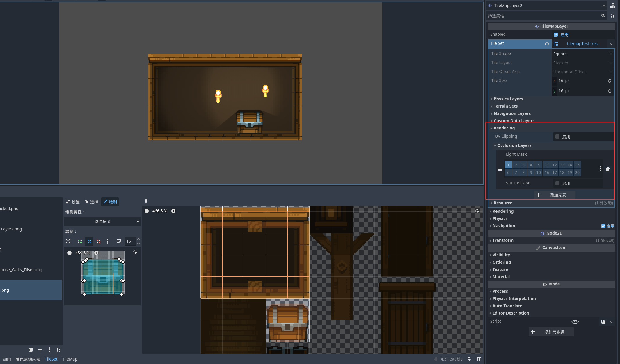Expand the Physics Layers section
The width and height of the screenshot is (620, 364).
pos(508,99)
